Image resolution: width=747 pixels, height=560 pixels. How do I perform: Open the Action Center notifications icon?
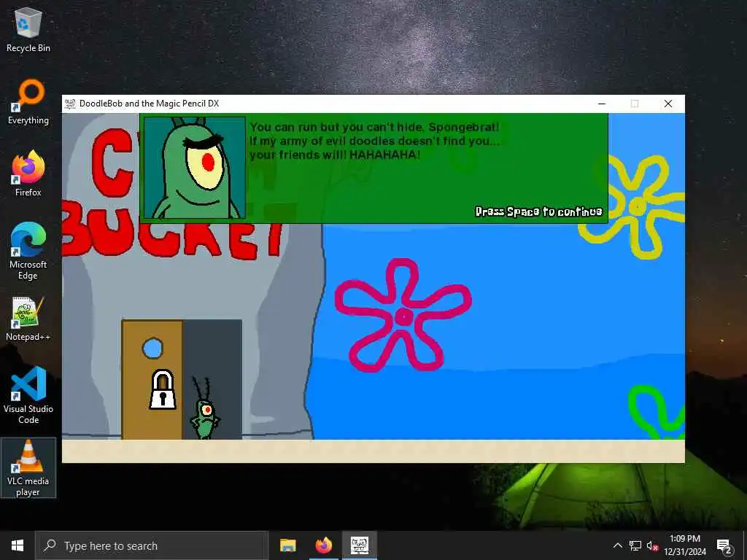pos(724,545)
